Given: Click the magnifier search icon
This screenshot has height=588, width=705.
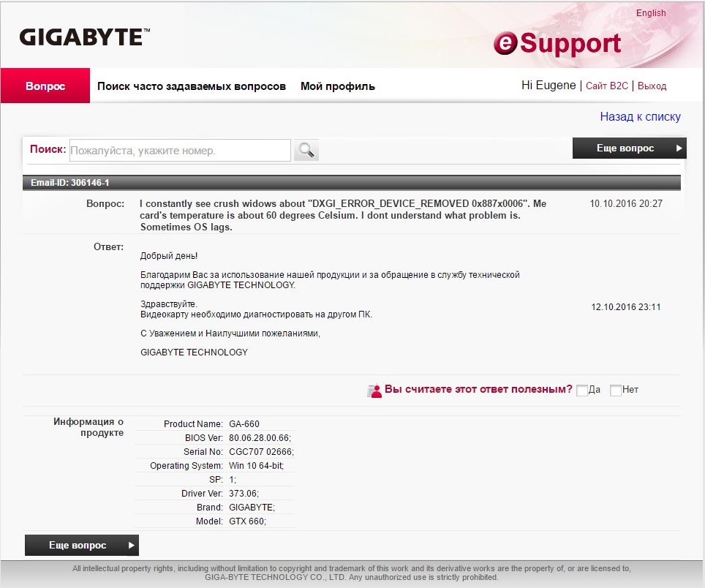Looking at the screenshot, I should 306,150.
